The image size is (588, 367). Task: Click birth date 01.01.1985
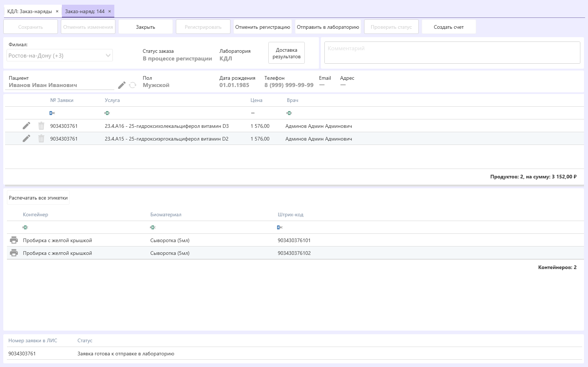coord(234,85)
